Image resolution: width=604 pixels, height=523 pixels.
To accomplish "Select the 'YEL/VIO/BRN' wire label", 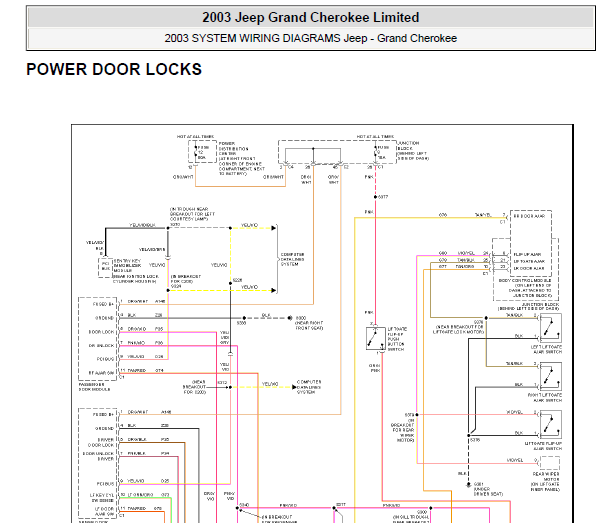I will [x=152, y=250].
